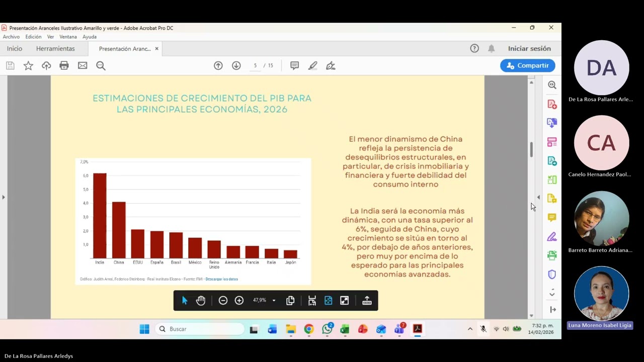Print the document using the printer icon
Image resolution: width=644 pixels, height=362 pixels.
(x=64, y=65)
